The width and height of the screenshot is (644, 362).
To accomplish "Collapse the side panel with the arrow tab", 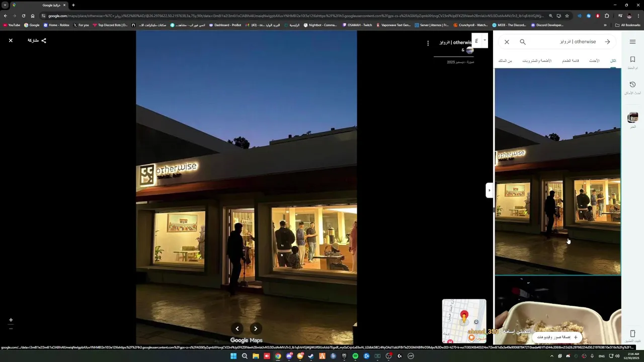I will [489, 190].
